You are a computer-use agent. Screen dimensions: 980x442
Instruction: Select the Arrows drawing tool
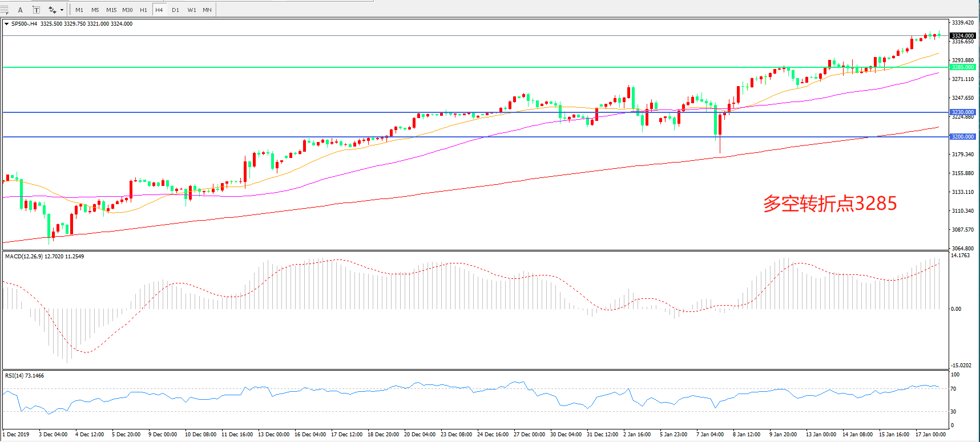click(53, 10)
